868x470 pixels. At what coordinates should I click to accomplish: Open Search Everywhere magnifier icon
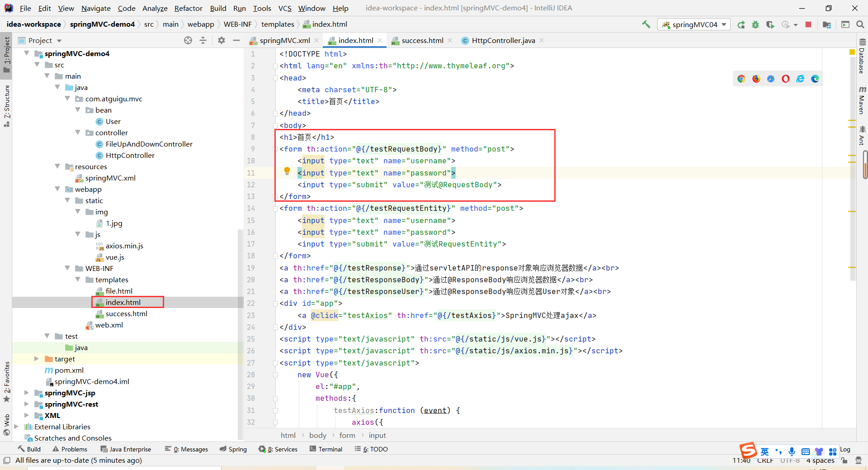click(x=860, y=24)
